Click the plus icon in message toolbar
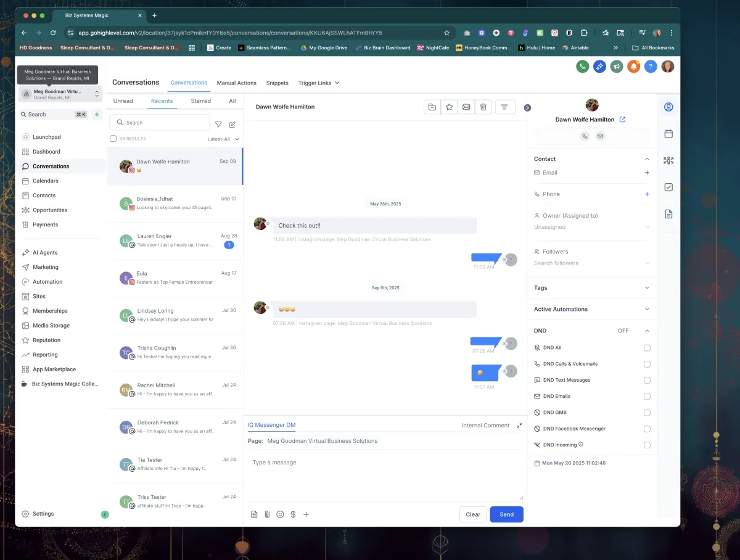 306,514
